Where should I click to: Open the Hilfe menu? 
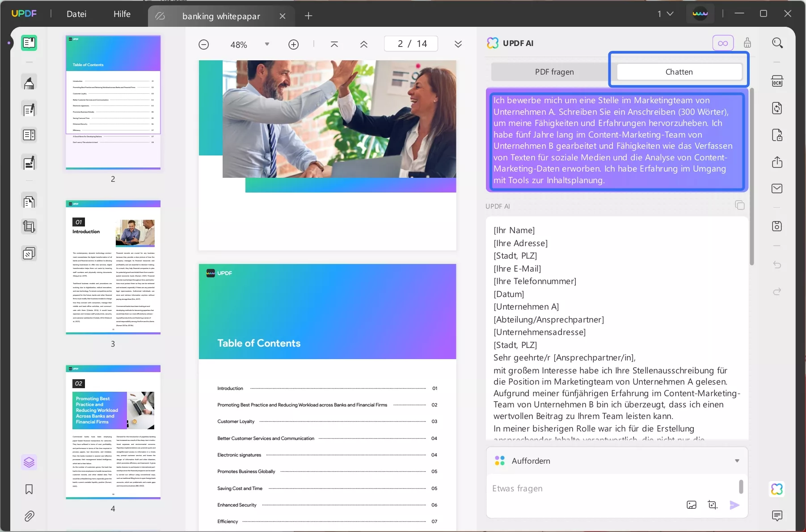point(122,14)
